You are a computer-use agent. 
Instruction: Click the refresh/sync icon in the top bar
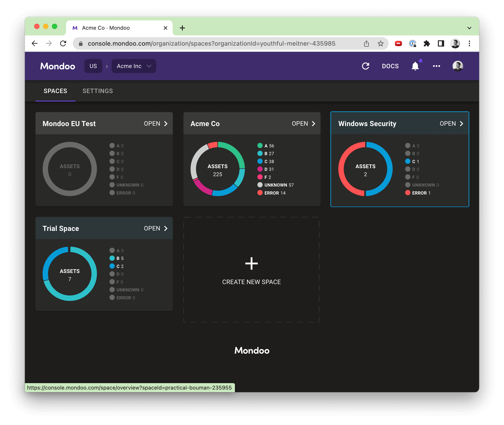[x=366, y=66]
